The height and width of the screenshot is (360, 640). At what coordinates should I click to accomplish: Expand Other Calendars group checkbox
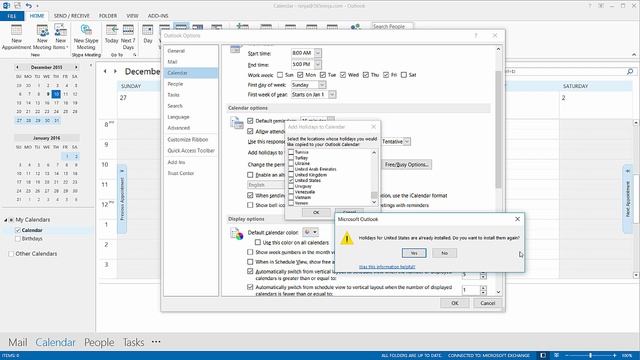click(x=11, y=254)
